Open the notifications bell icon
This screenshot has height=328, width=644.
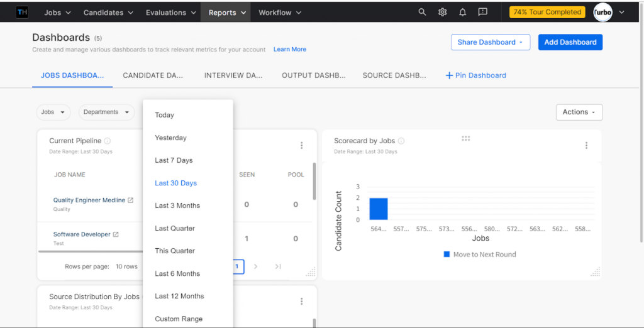pos(462,12)
